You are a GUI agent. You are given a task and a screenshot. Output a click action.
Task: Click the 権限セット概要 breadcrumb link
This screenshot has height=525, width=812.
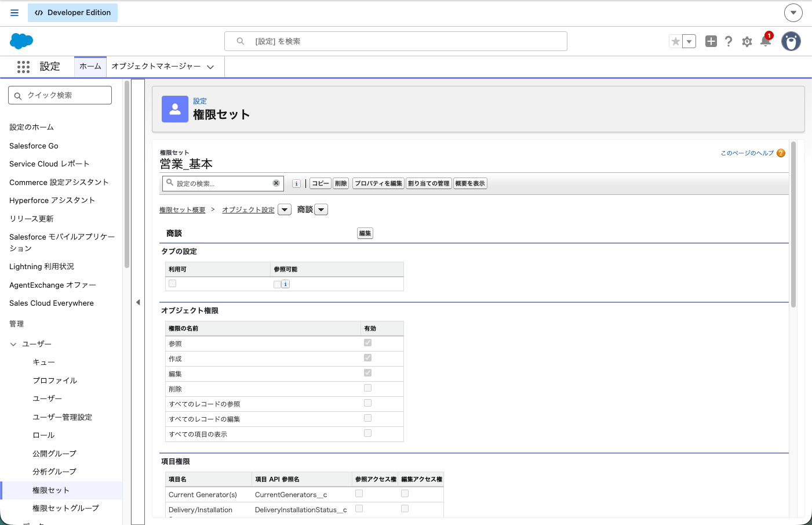coord(183,210)
